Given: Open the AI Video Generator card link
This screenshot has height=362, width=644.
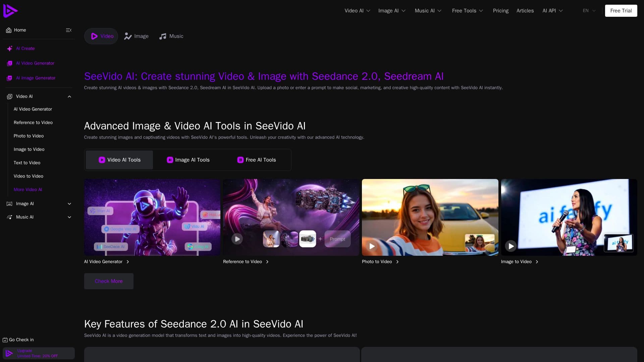Looking at the screenshot, I should (107, 262).
